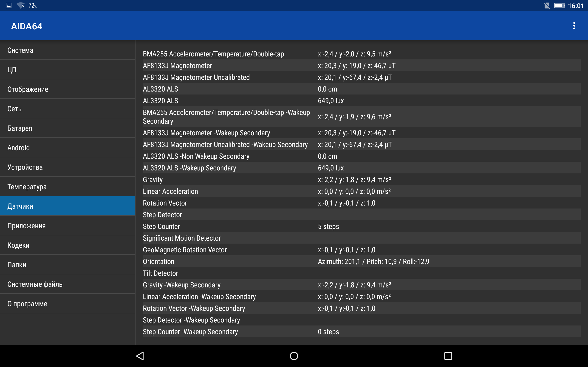Tap the Orientation sensor row
The width and height of the screenshot is (588, 367).
point(362,261)
